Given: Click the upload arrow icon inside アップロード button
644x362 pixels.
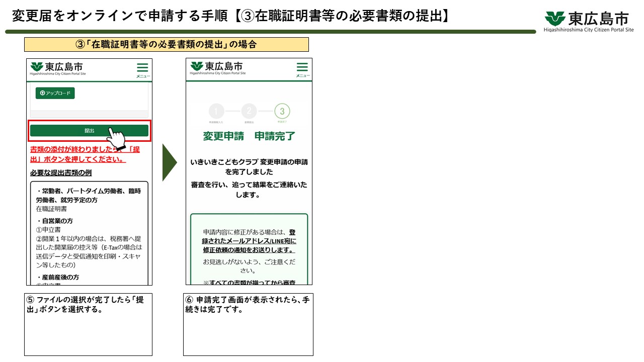Looking at the screenshot, I should coord(41,94).
